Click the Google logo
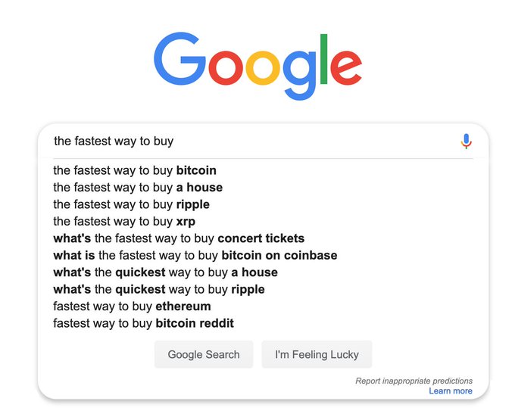The image size is (515, 420). [257, 66]
